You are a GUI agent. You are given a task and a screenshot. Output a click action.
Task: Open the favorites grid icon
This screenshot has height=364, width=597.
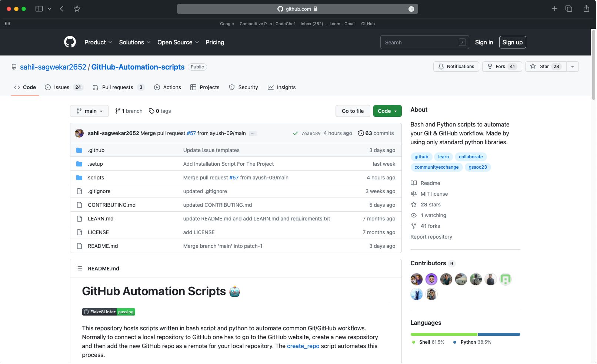click(x=7, y=24)
